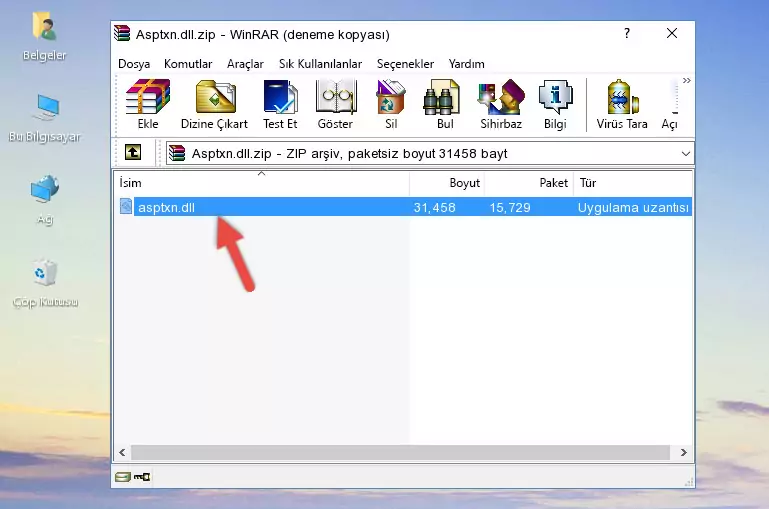Expand the toolbar overflow chevron
Viewport: 769px width, 509px height.
coord(687,80)
